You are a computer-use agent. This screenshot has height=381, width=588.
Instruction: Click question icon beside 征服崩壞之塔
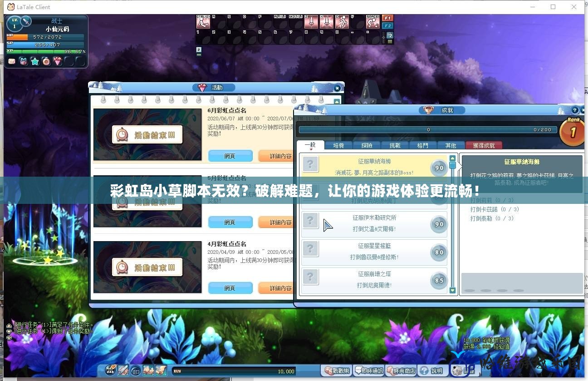[310, 277]
